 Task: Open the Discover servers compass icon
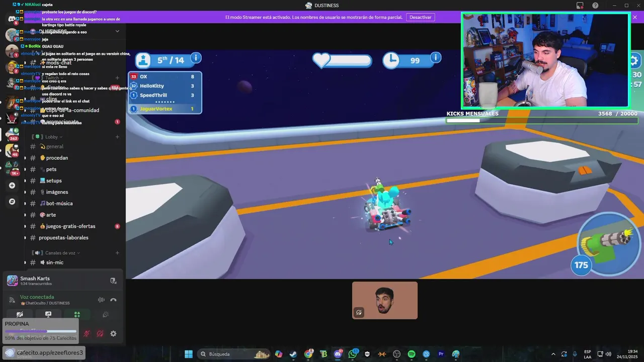pos(12,202)
